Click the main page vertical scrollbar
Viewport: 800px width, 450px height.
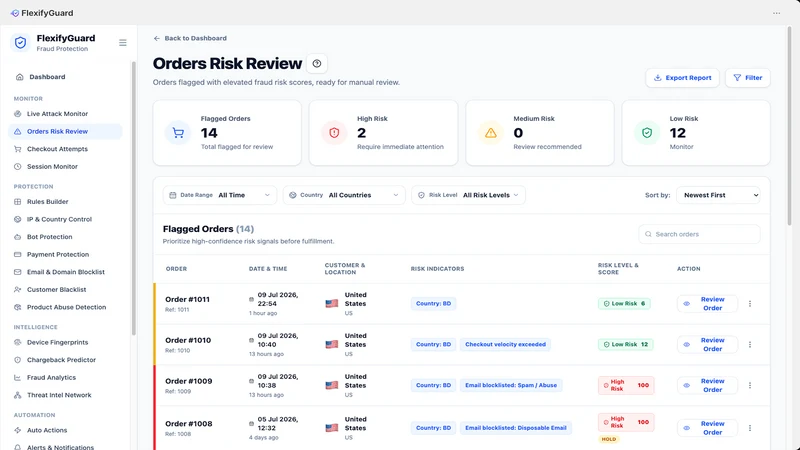point(790,125)
